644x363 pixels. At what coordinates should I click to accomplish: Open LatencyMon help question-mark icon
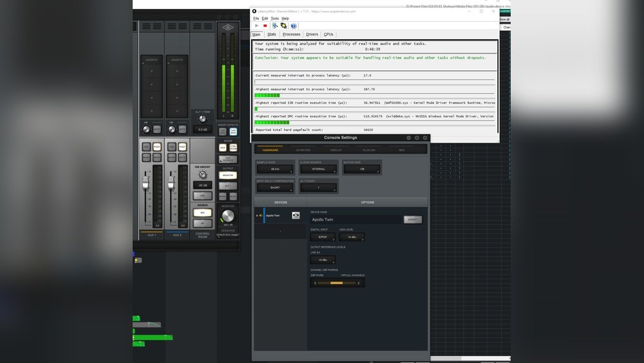293,26
